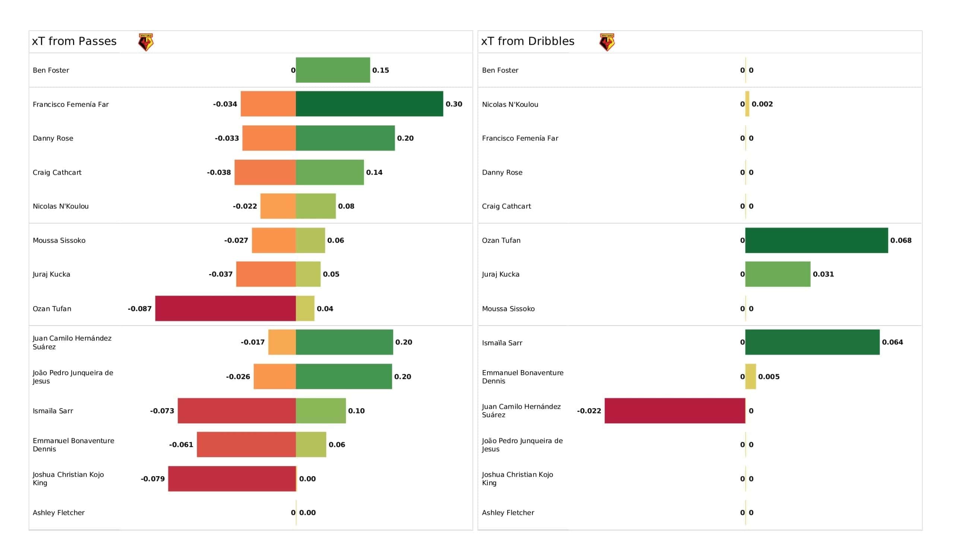Select the "xT from Passes" chart title
This screenshot has height=560, width=954.
pos(74,41)
